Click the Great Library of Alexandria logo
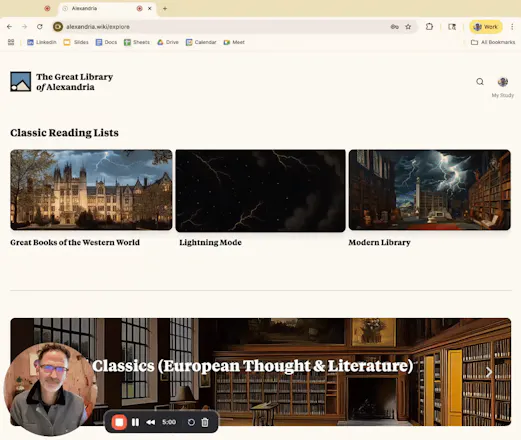This screenshot has height=440, width=521. [x=62, y=82]
